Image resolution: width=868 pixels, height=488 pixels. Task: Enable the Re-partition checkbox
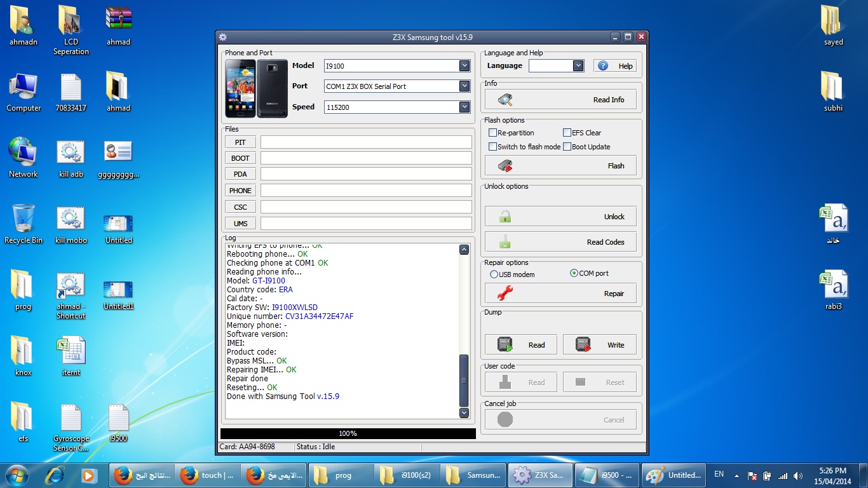coord(492,133)
